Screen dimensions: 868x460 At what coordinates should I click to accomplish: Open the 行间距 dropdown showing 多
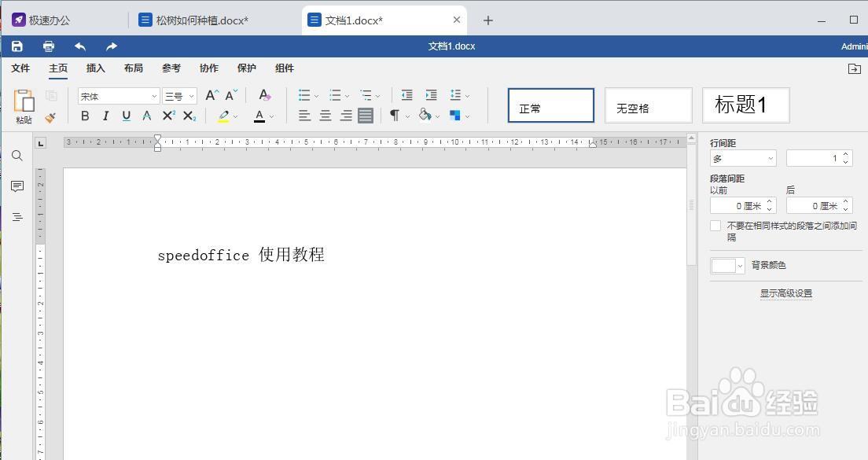tap(742, 157)
